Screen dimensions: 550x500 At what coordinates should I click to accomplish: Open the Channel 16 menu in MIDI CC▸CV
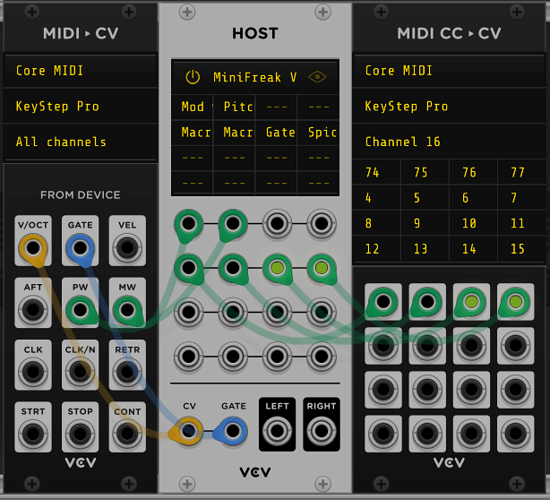(449, 142)
